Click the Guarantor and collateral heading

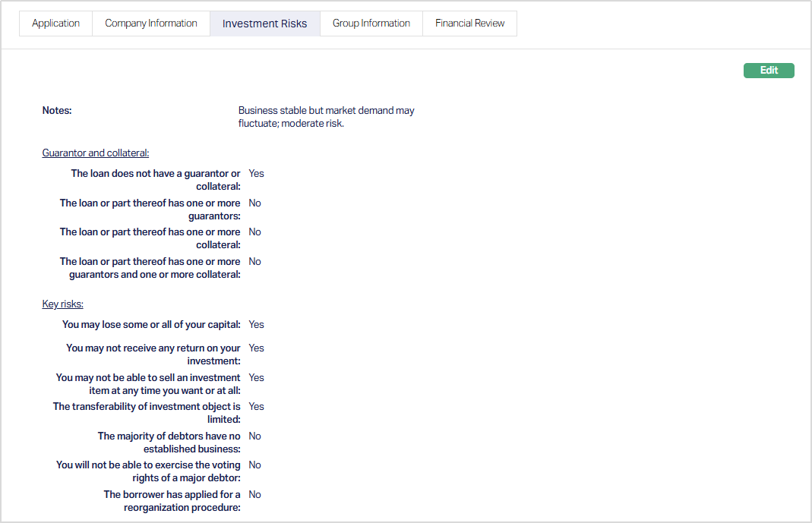click(x=96, y=153)
